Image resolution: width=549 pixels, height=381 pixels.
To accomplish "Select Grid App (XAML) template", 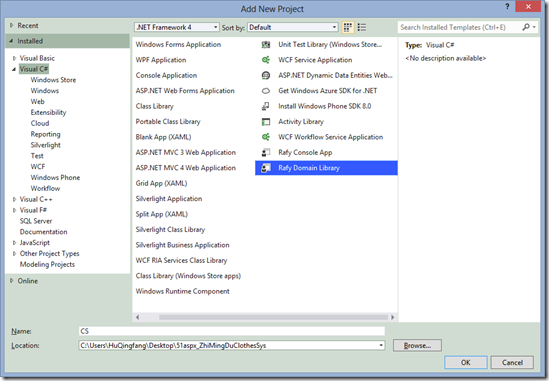I will [x=161, y=183].
